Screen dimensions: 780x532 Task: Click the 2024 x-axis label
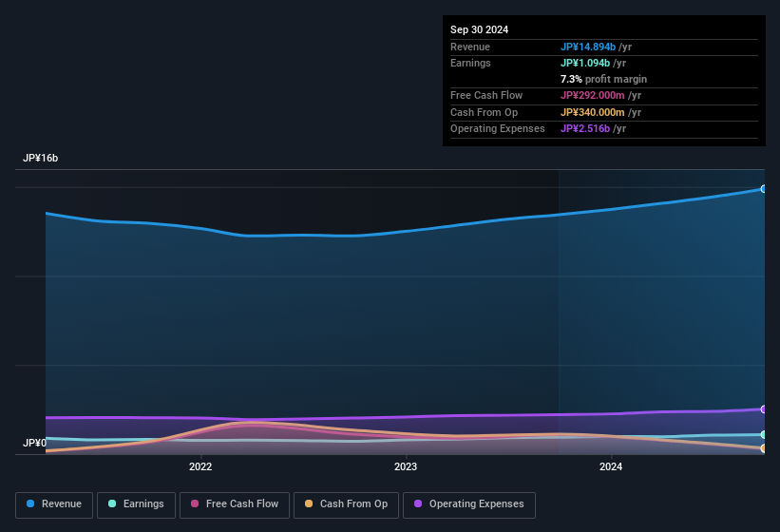[x=611, y=466]
